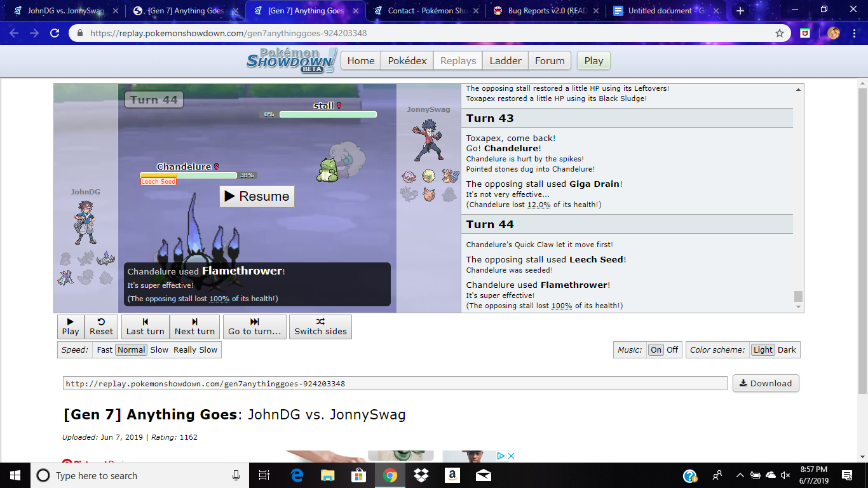Image resolution: width=868 pixels, height=488 pixels.
Task: Set replay speed to Fast
Action: click(105, 349)
